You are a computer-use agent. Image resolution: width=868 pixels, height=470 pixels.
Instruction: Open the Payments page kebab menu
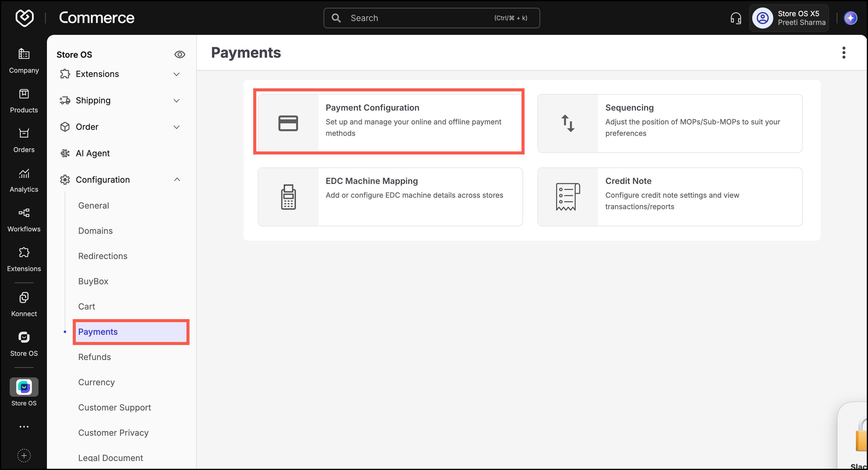point(844,53)
